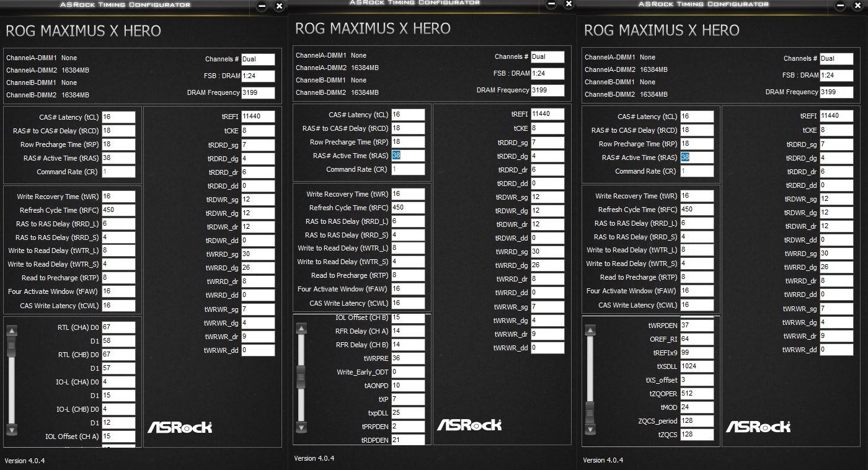Focus the tWRPRE field in the middle window
This screenshot has width=868, height=470.
coord(408,358)
